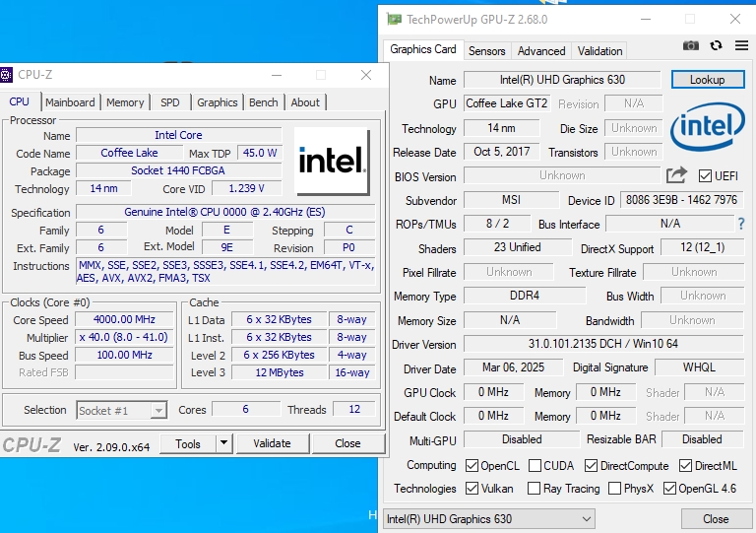Screen dimensions: 756x533
Task: Click the Core VID value 1.239 V
Action: pos(246,188)
